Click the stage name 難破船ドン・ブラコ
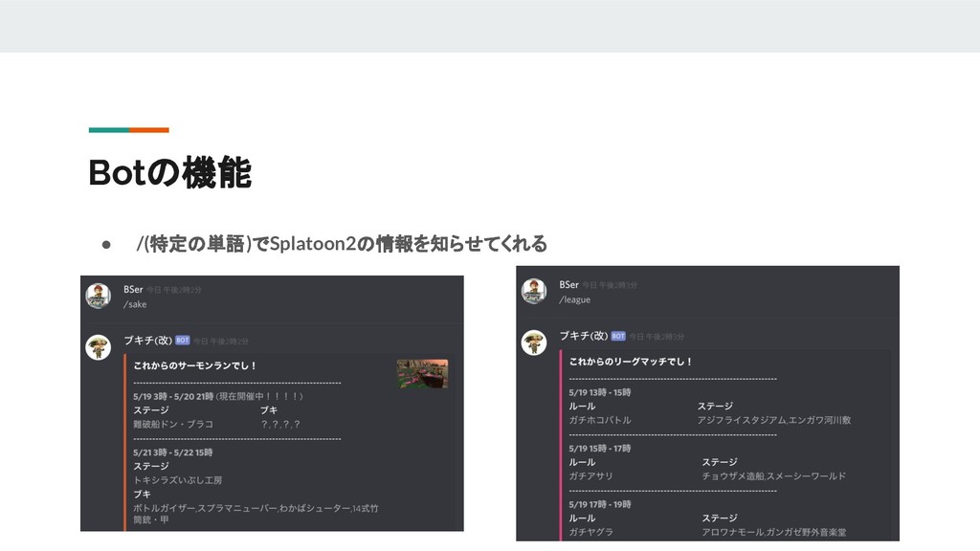980x551 pixels. (173, 424)
